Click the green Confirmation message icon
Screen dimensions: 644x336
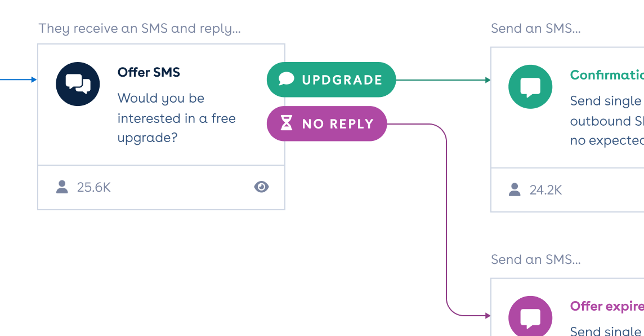tap(530, 87)
